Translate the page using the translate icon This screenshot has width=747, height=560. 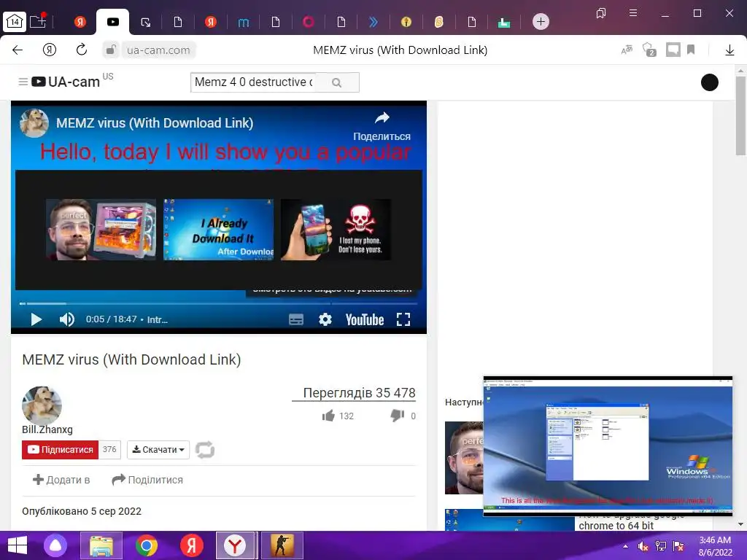coord(627,50)
